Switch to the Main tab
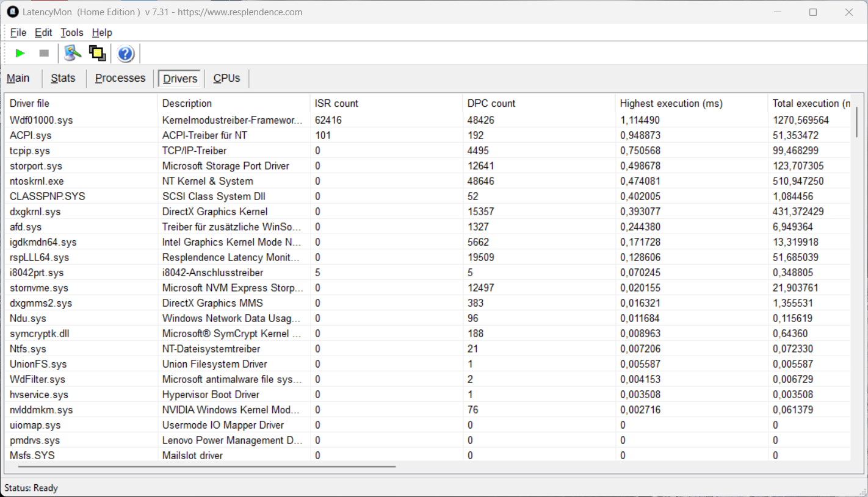Screen dimensions: 868x497 [x=18, y=78]
